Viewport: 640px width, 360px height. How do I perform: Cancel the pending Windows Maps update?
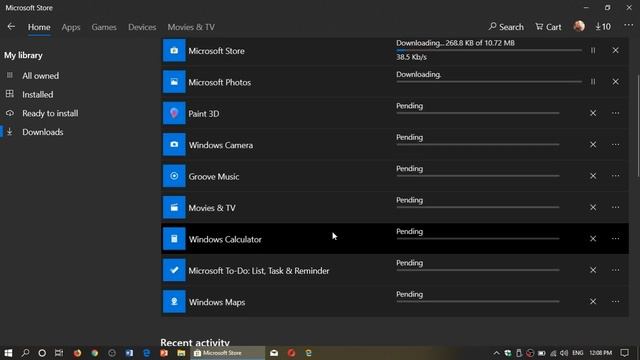593,302
